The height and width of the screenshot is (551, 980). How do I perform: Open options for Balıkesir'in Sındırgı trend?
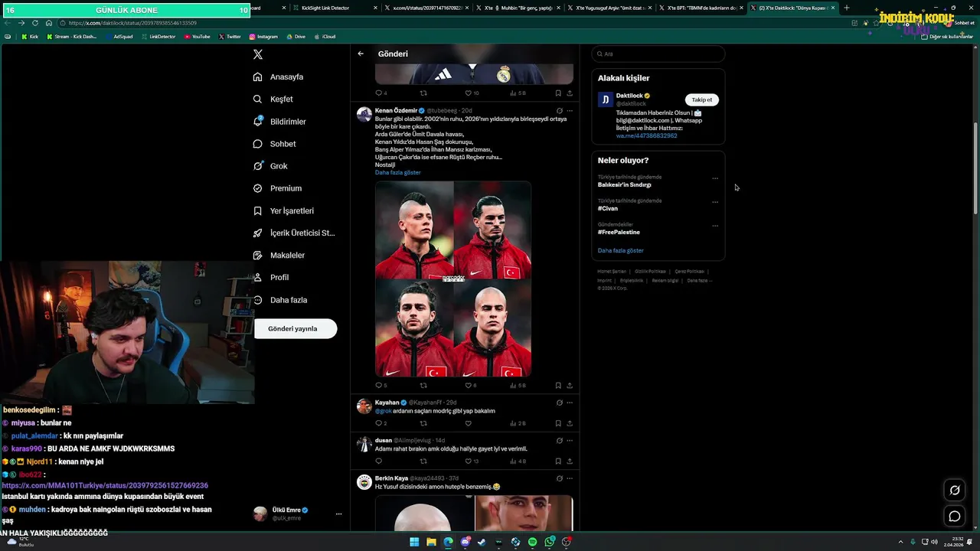[715, 178]
